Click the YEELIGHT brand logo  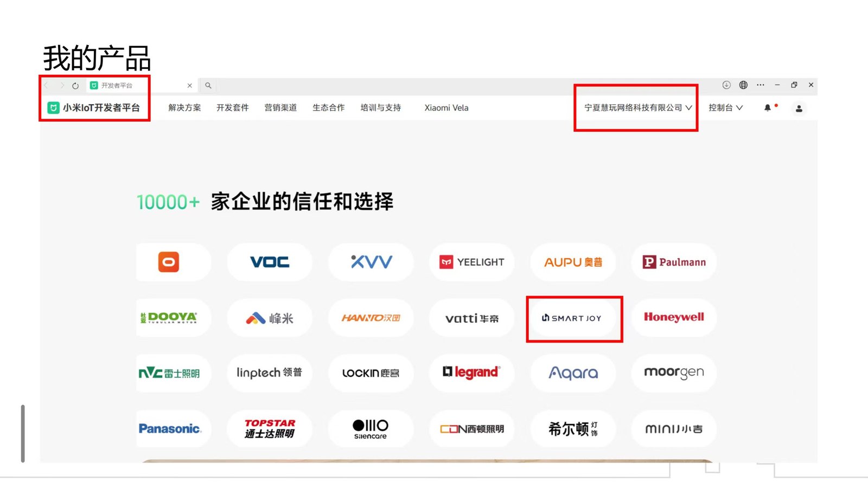472,262
